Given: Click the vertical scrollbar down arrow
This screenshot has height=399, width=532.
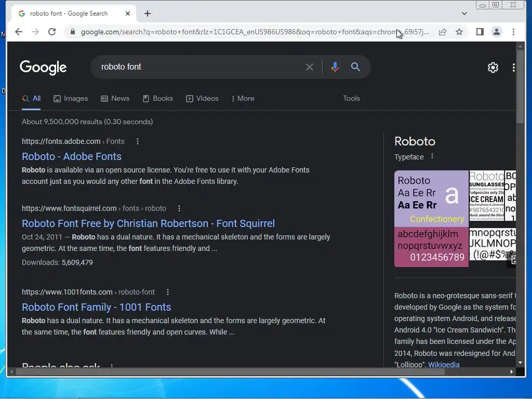Looking at the screenshot, I should [520, 363].
